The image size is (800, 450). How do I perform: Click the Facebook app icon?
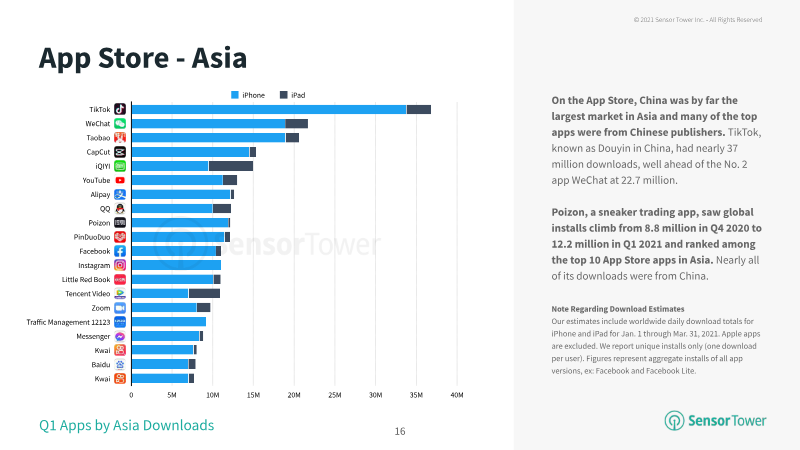click(120, 251)
